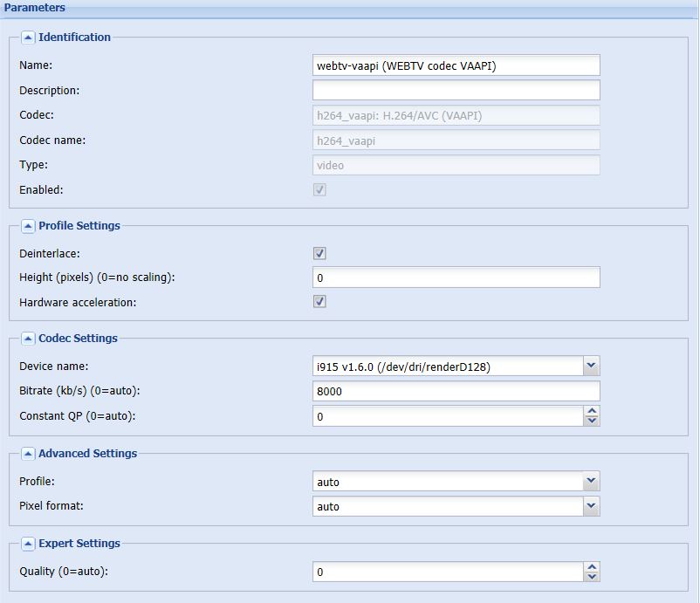
Task: Open the Pixel format dropdown
Action: 591,506
